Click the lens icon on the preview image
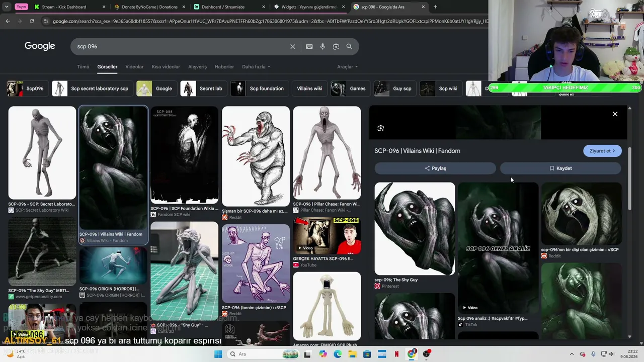The image size is (644, 362). pyautogui.click(x=381, y=128)
